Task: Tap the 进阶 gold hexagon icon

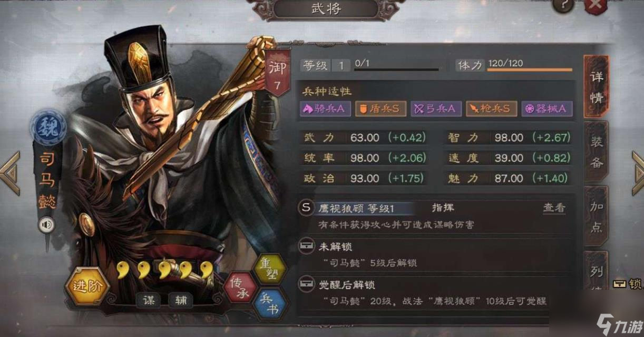Action: (x=86, y=287)
